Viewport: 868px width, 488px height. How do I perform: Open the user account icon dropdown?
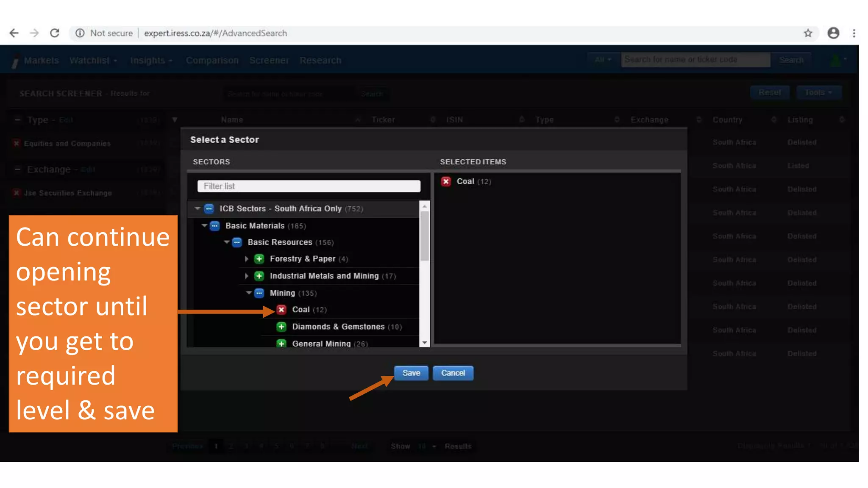pos(837,60)
